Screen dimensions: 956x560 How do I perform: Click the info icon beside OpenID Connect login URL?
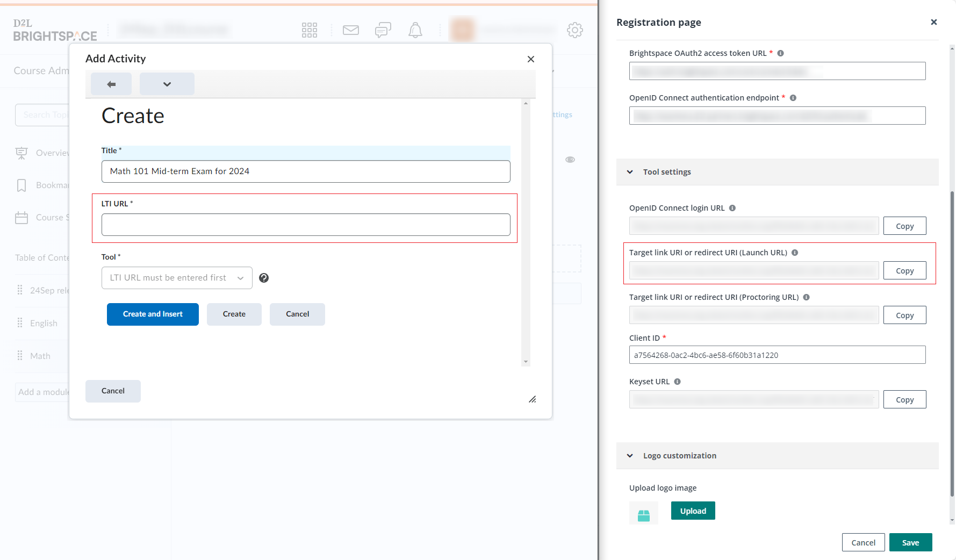tap(732, 208)
